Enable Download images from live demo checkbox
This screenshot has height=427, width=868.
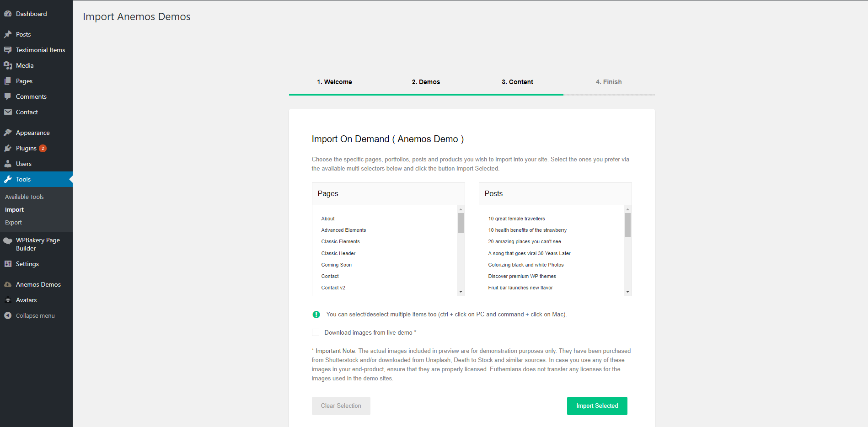tap(316, 332)
